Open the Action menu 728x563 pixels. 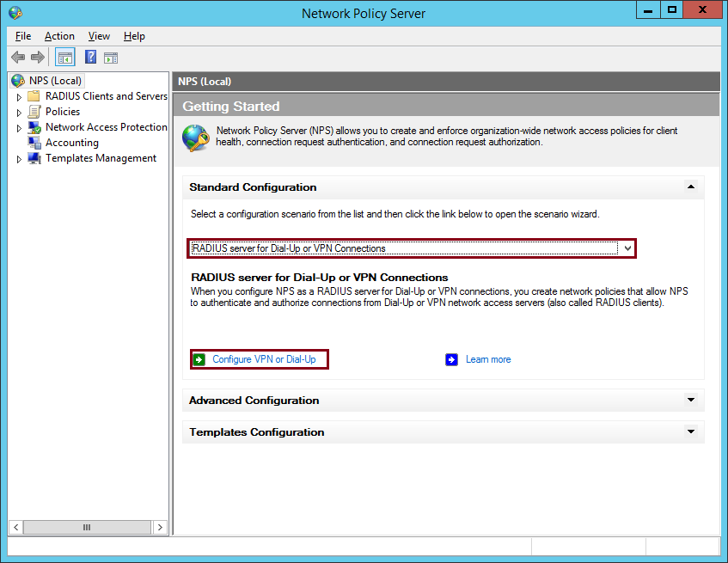point(59,36)
